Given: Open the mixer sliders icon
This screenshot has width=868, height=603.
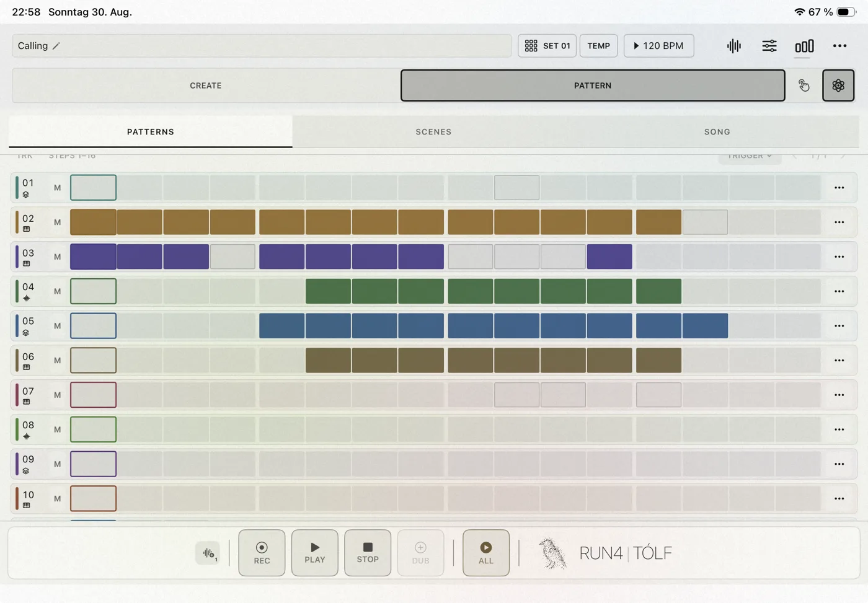Looking at the screenshot, I should 769,46.
